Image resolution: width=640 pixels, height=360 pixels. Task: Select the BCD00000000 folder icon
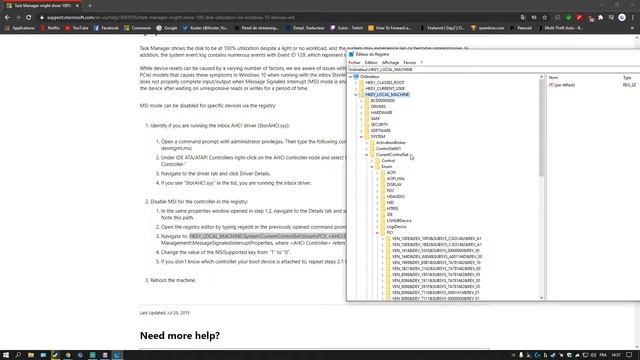[x=367, y=100]
